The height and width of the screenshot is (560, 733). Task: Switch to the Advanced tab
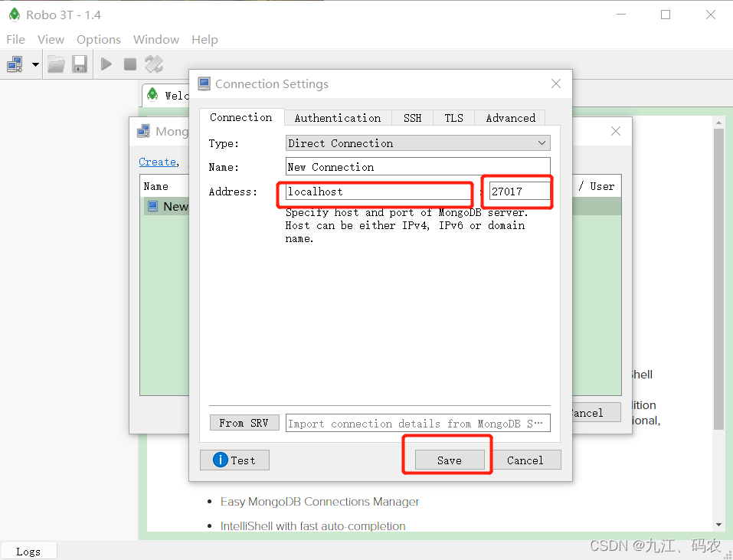pyautogui.click(x=510, y=118)
